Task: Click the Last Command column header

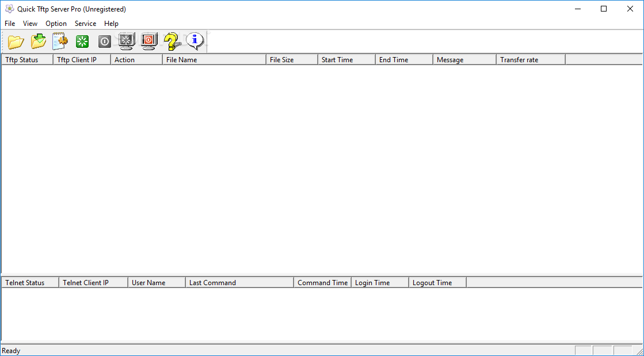Action: click(240, 282)
